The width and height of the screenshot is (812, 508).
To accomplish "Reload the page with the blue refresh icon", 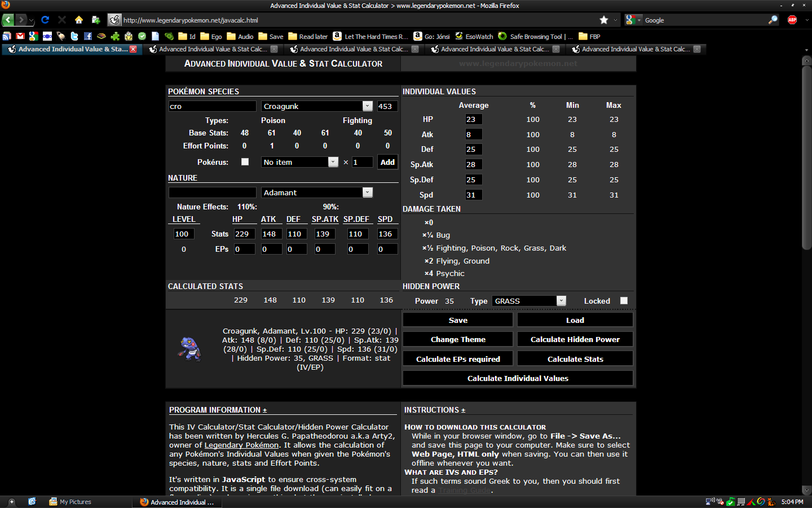I will click(45, 20).
